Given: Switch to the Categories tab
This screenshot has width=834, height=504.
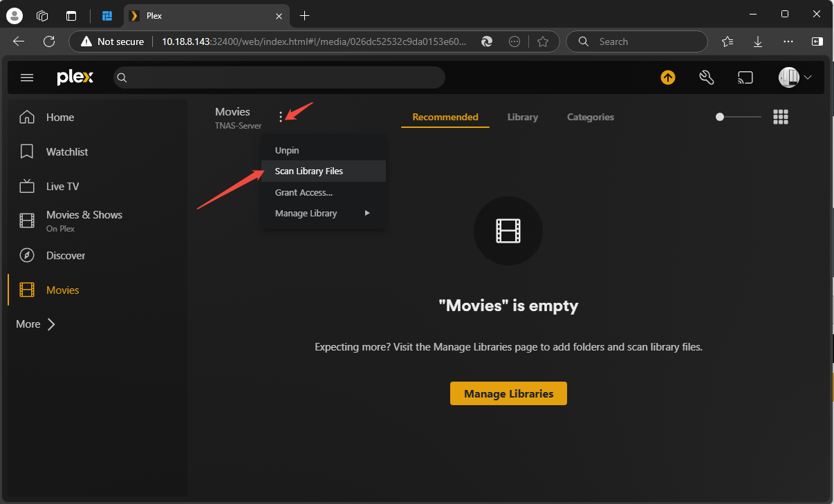Looking at the screenshot, I should (591, 117).
